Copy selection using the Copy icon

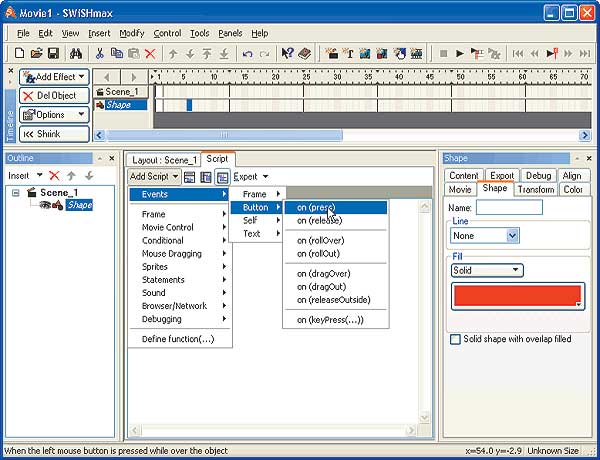pos(116,53)
